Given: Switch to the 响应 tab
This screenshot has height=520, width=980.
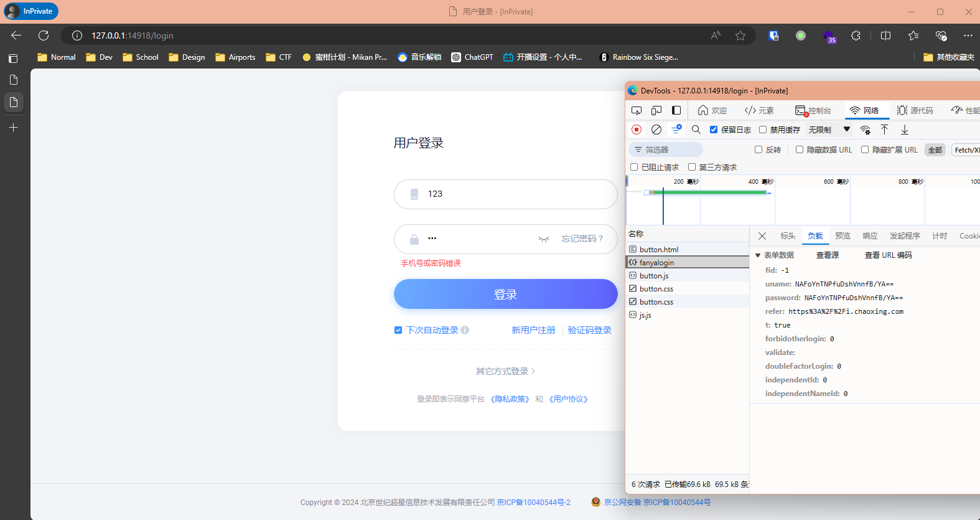Looking at the screenshot, I should [x=869, y=236].
